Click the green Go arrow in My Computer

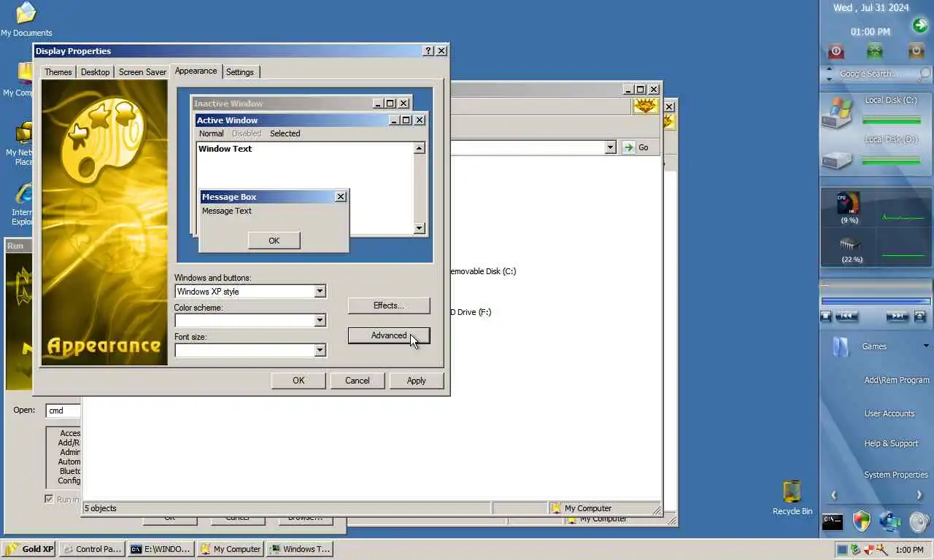628,147
